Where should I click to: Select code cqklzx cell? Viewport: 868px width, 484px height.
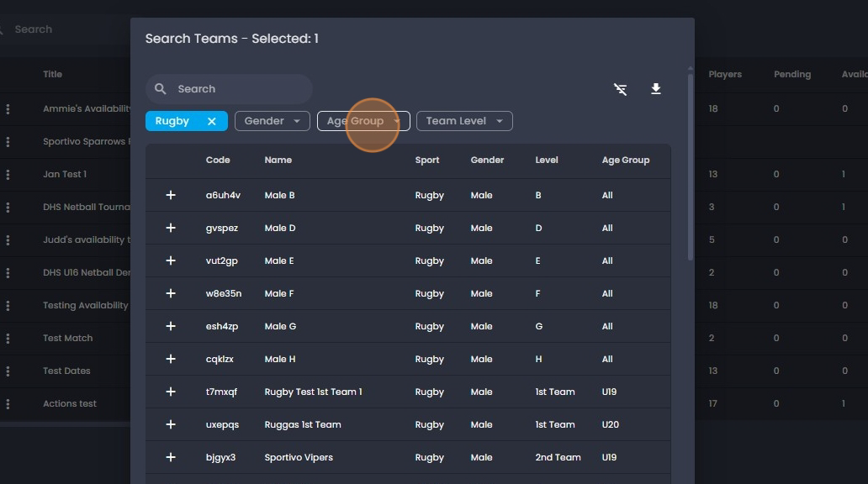220,359
